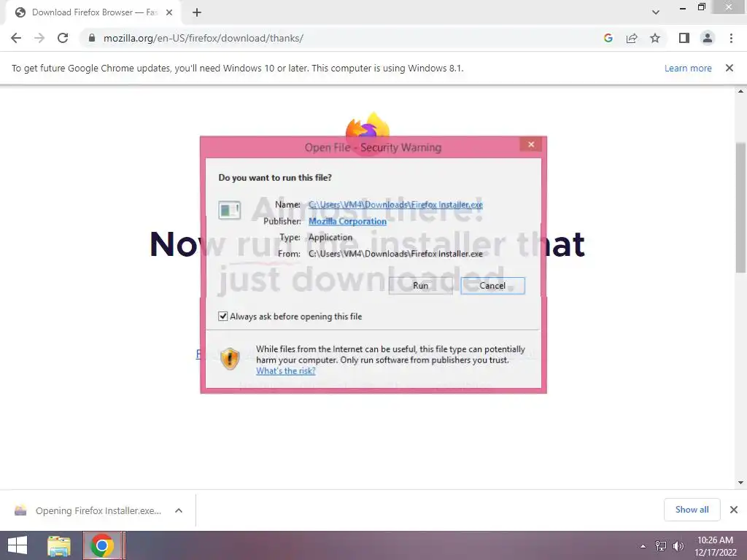Dismiss the Windows 10 update notice
Viewport: 747px width, 560px height.
pyautogui.click(x=729, y=68)
